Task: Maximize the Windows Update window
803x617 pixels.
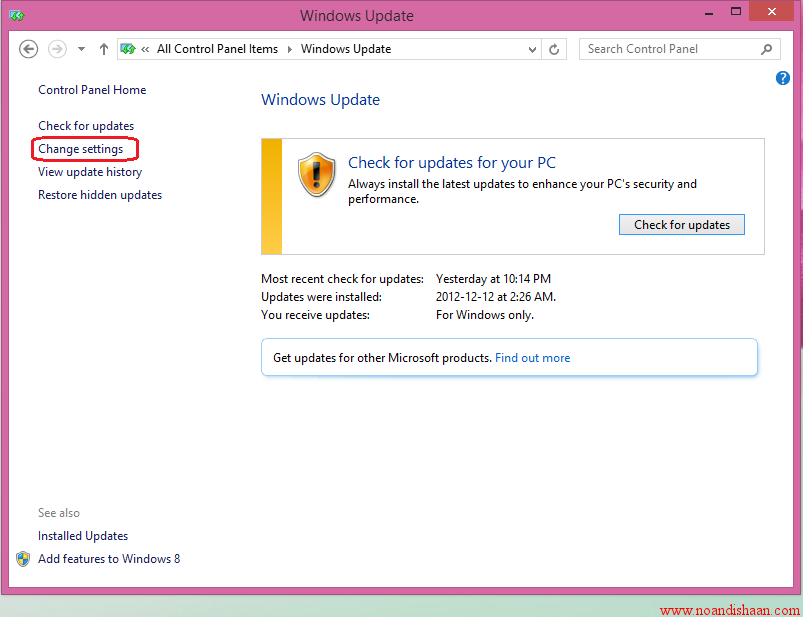Action: point(735,12)
